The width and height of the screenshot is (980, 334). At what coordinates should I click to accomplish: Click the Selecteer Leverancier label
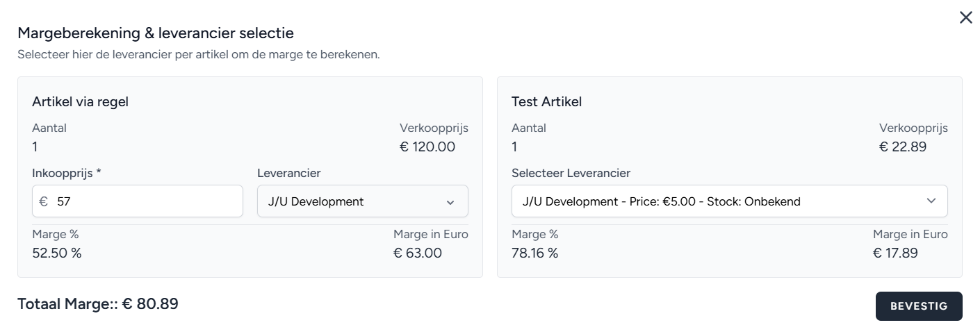[x=571, y=173]
